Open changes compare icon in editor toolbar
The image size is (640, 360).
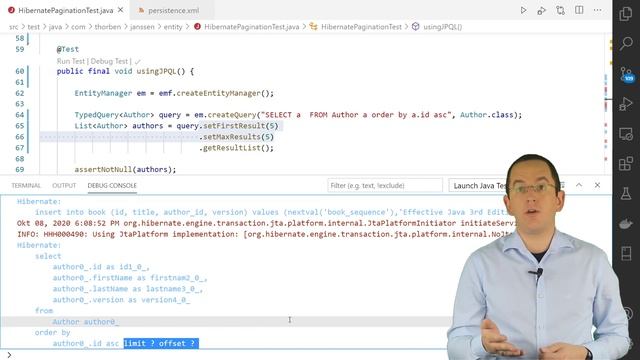(x=560, y=10)
